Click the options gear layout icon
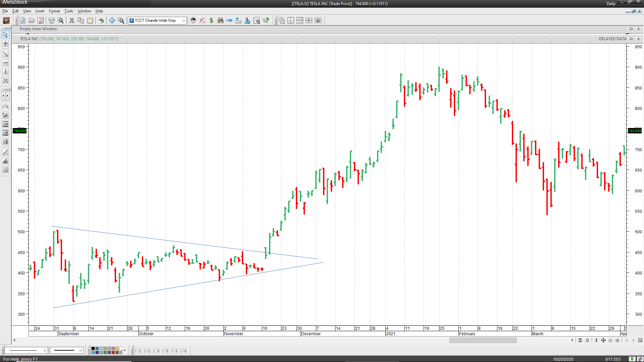Viewport: 644px width, 362px height. [x=318, y=20]
